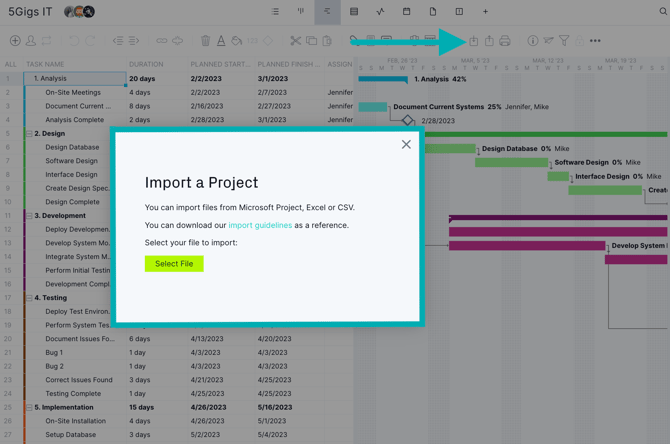The height and width of the screenshot is (444, 670).
Task: Click the Design Database Gantt bar
Action: point(450,148)
